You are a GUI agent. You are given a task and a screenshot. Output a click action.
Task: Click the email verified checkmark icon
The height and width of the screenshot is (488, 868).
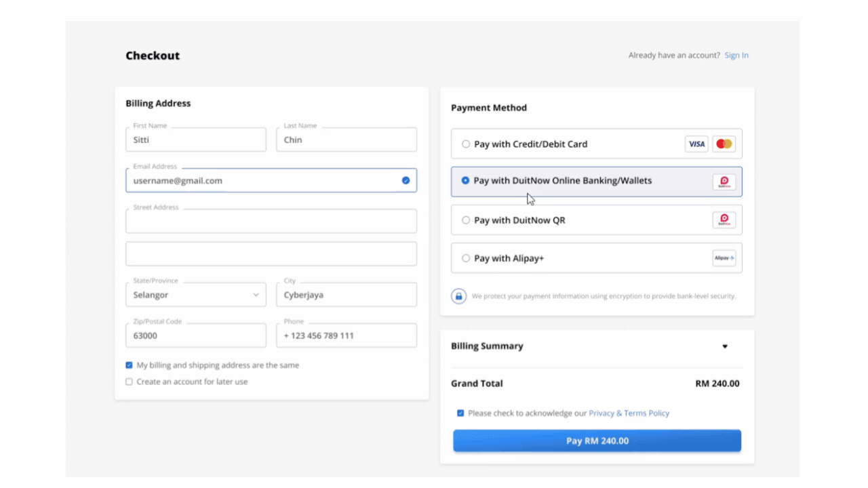[x=406, y=180]
